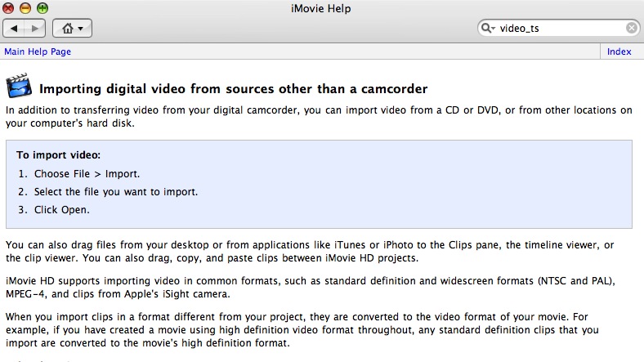Minimize the help window with yellow button

25,8
